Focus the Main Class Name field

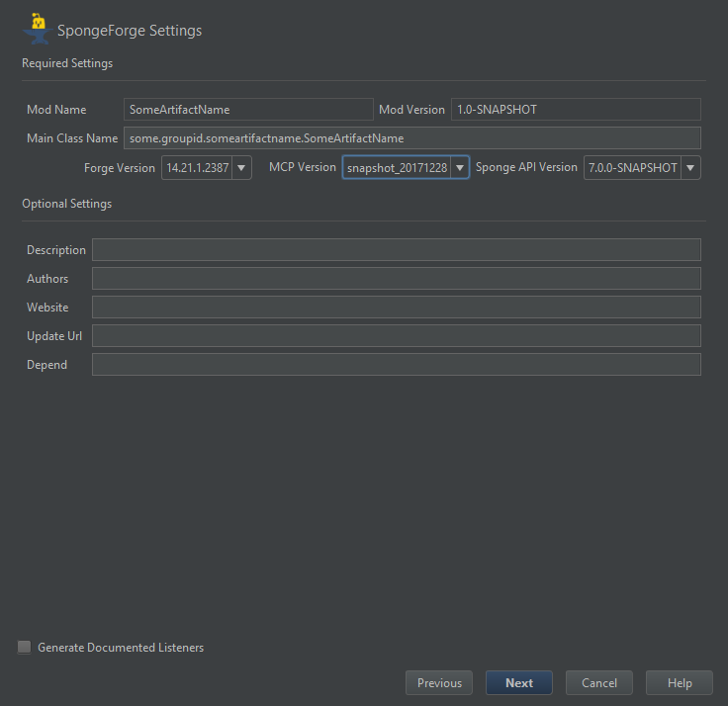tap(412, 138)
